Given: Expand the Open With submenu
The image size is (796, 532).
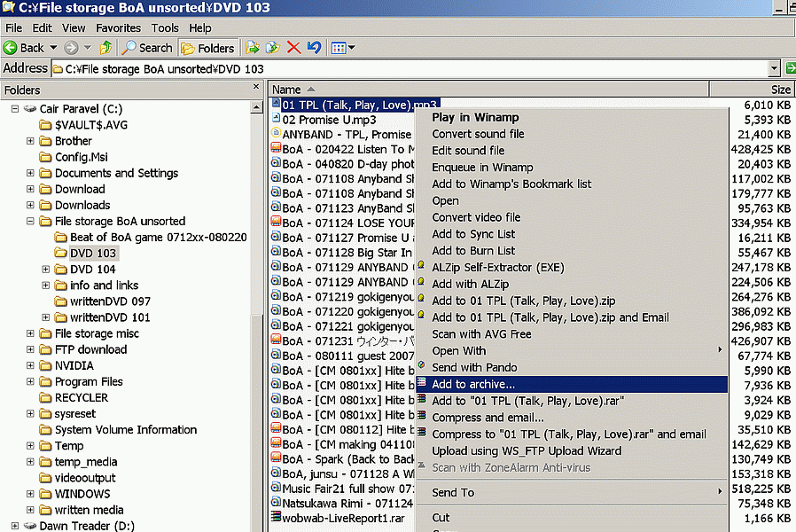Looking at the screenshot, I should (572, 351).
